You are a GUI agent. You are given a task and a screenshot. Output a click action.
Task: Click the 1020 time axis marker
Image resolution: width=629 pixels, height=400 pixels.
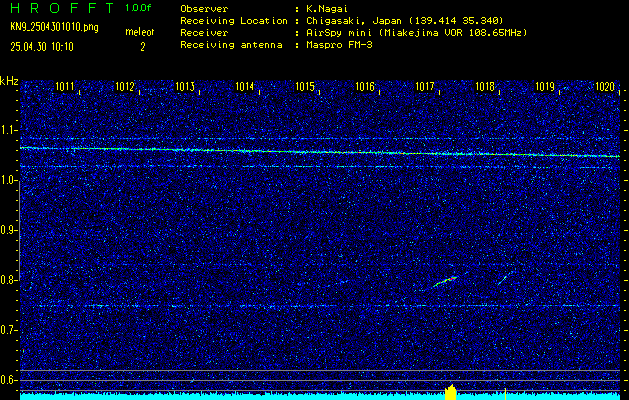605,86
